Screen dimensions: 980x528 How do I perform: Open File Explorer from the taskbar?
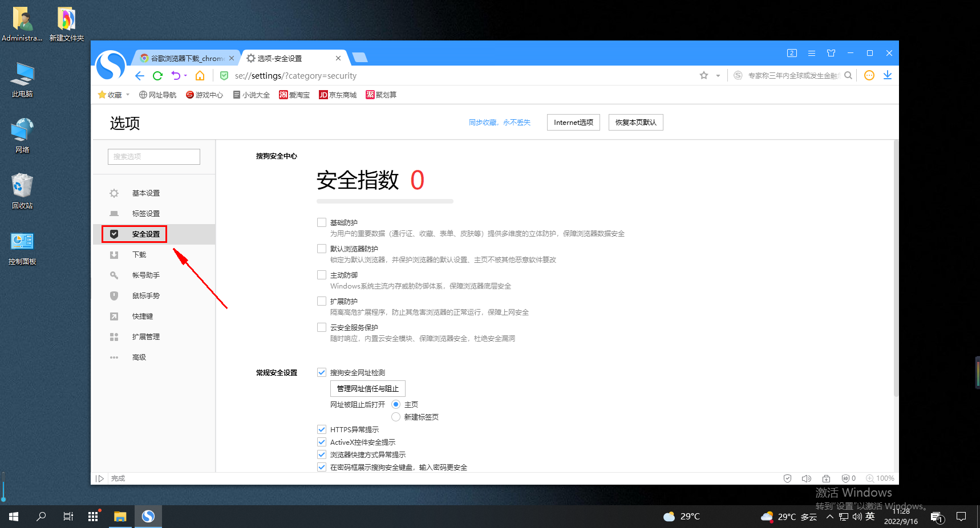120,517
